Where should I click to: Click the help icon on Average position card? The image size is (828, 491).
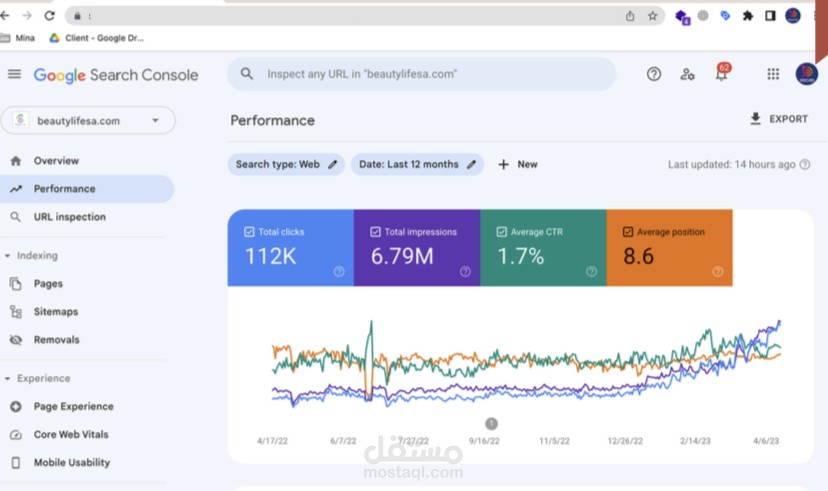coord(718,271)
